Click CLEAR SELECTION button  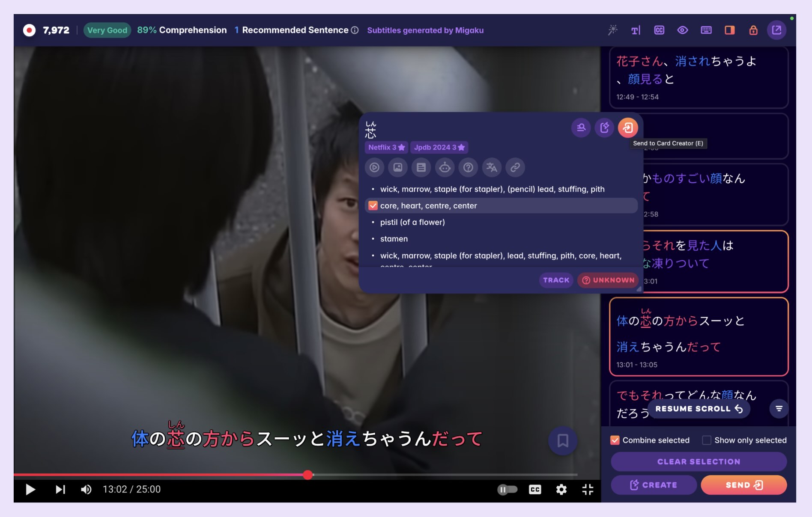click(699, 462)
